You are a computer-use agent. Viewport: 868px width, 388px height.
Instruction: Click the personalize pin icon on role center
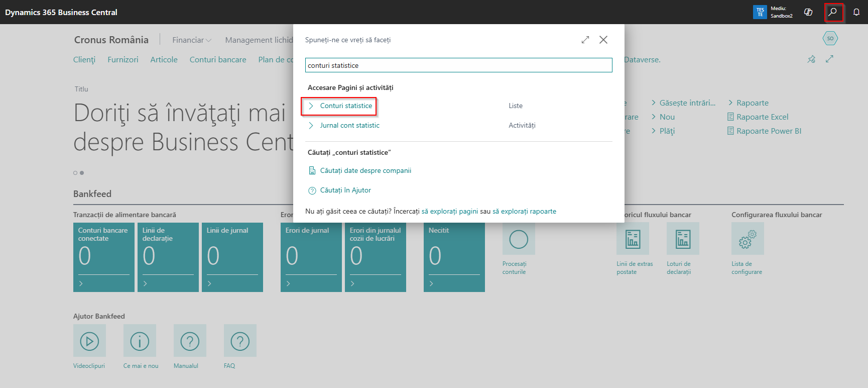811,59
